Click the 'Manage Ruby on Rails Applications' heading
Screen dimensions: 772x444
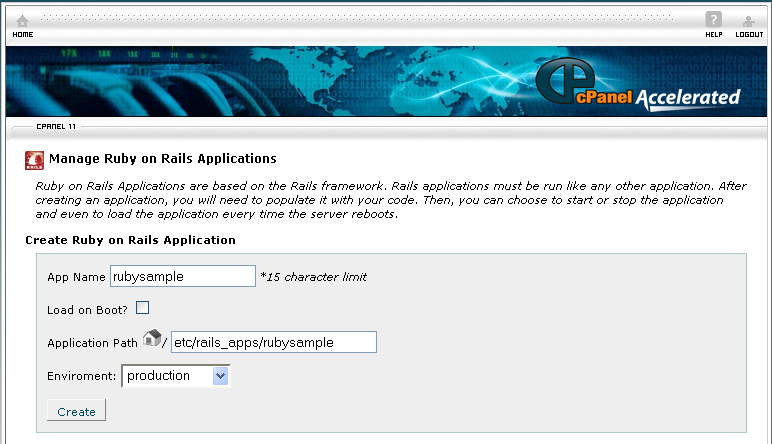162,159
